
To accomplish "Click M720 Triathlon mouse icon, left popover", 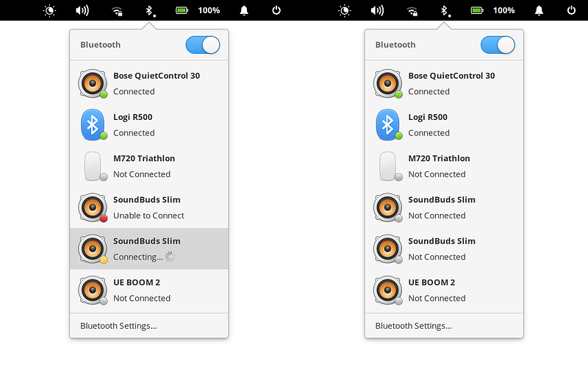I will (94, 166).
